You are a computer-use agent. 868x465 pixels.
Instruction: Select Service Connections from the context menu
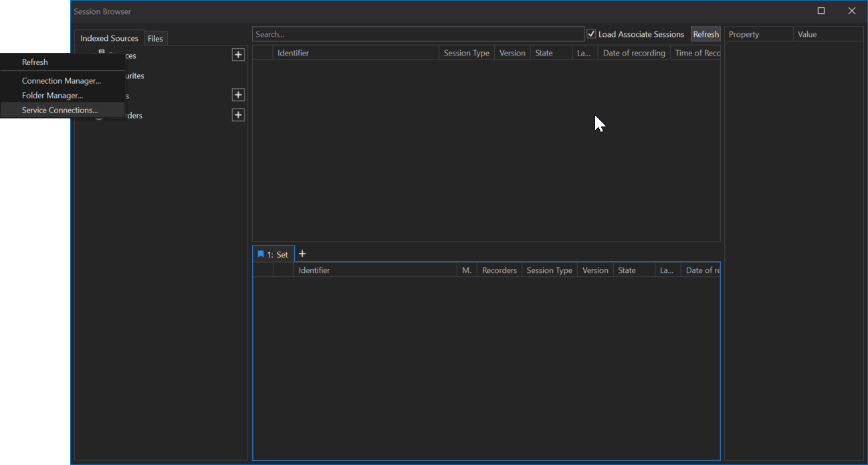pos(60,110)
